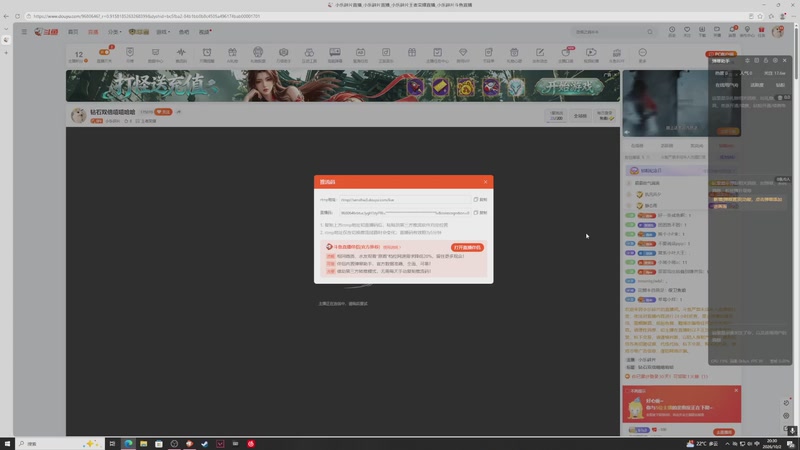Open the robot head icon tool

[258, 52]
